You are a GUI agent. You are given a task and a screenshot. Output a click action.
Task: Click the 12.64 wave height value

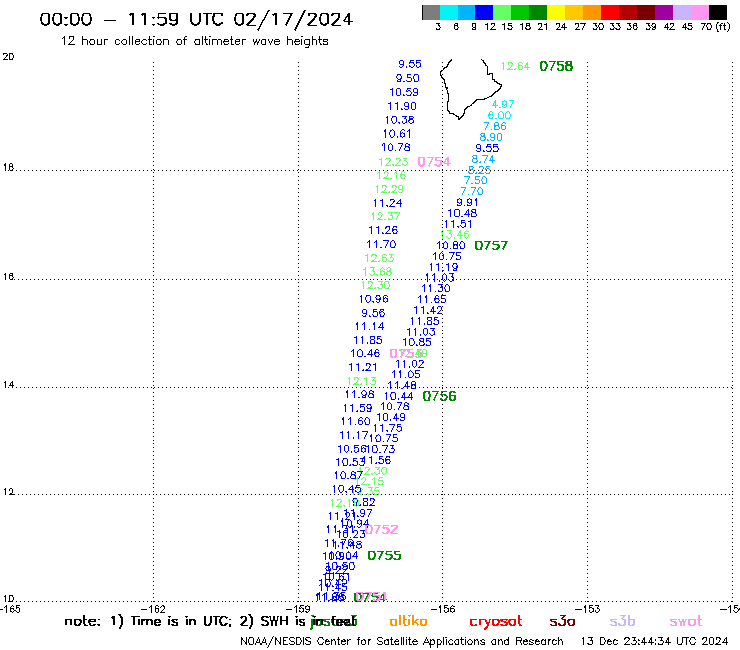[515, 66]
